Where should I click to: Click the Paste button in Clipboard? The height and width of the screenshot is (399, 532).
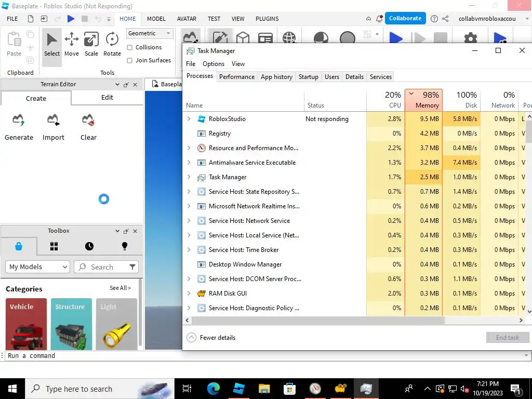[14, 45]
